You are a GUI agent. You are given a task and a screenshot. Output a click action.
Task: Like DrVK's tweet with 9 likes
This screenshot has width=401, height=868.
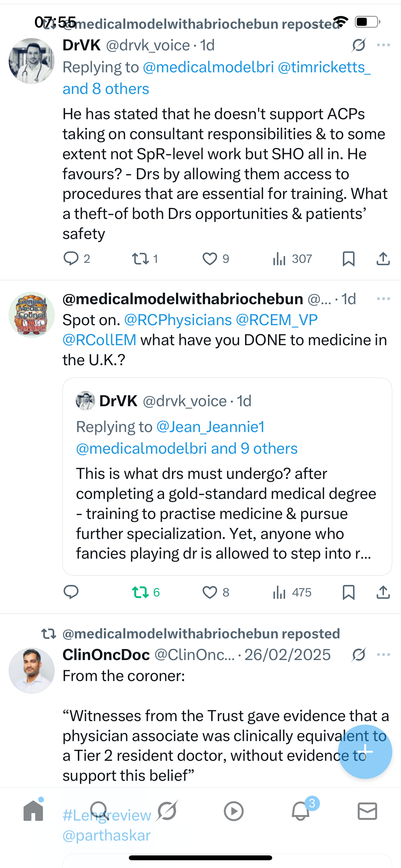coord(210,259)
